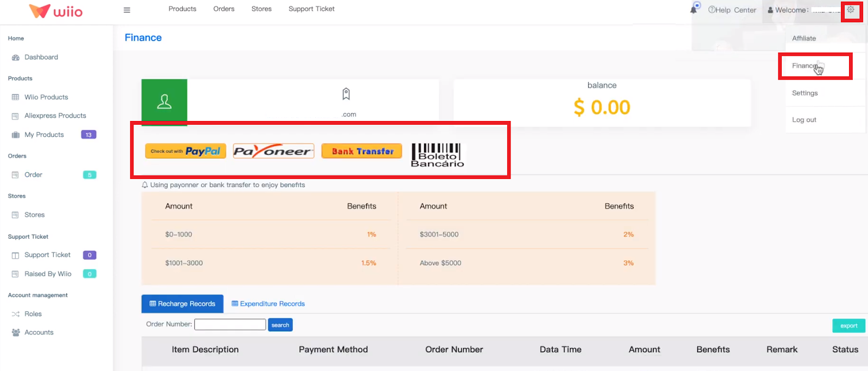Viewport: 868px width, 371px height.
Task: Click the search button
Action: [280, 325]
